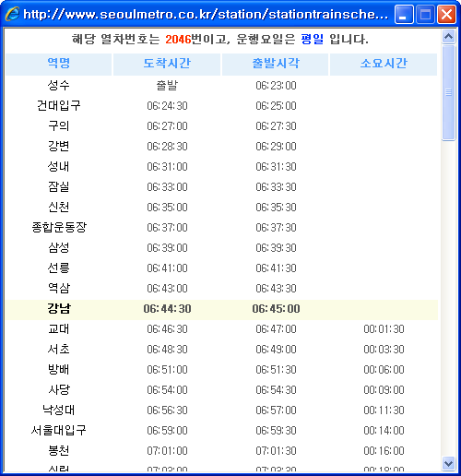Select station name 봉천
461x476 pixels.
[58, 450]
